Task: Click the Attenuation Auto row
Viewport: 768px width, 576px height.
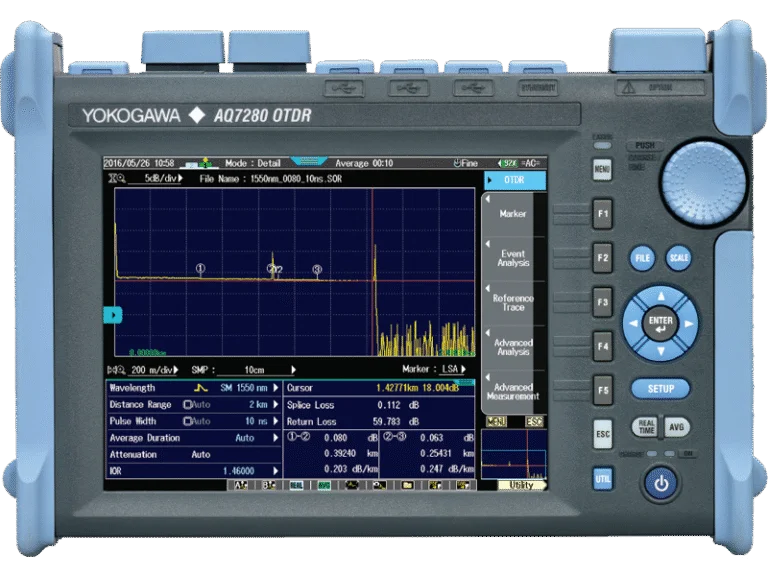Action: 194,455
